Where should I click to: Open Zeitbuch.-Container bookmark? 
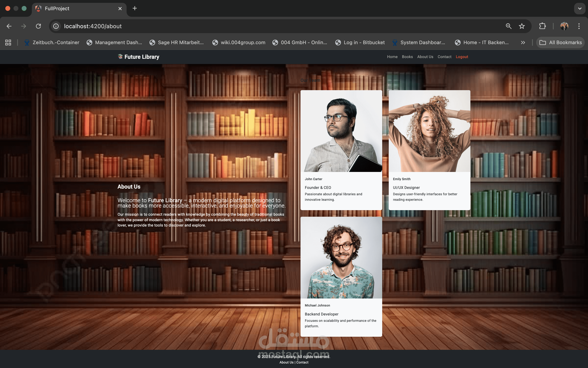pos(51,42)
